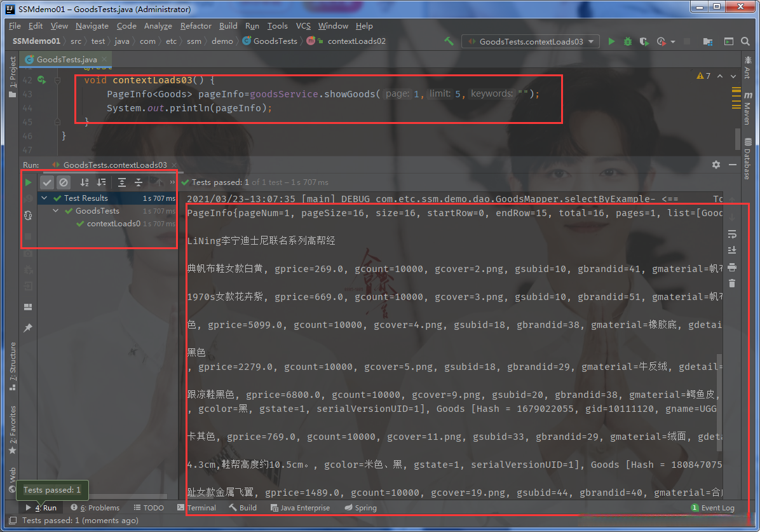
Task: Open the Java Enterprise tool window
Action: point(300,508)
